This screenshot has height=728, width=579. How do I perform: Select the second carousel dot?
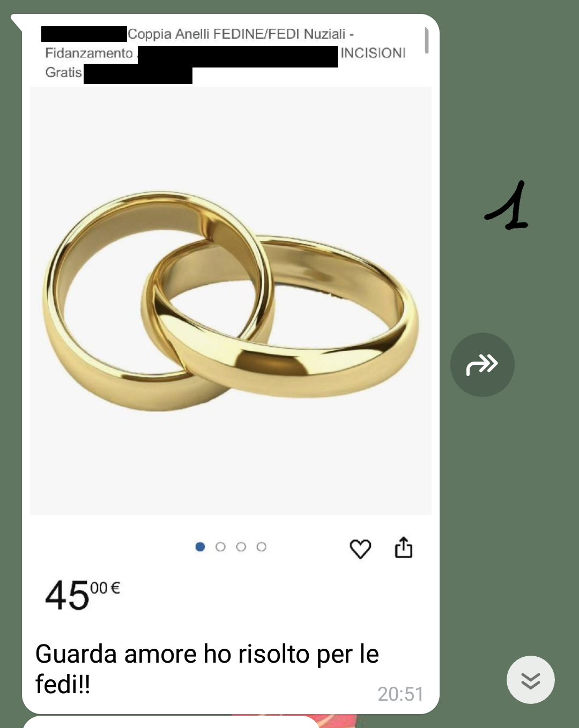(220, 547)
